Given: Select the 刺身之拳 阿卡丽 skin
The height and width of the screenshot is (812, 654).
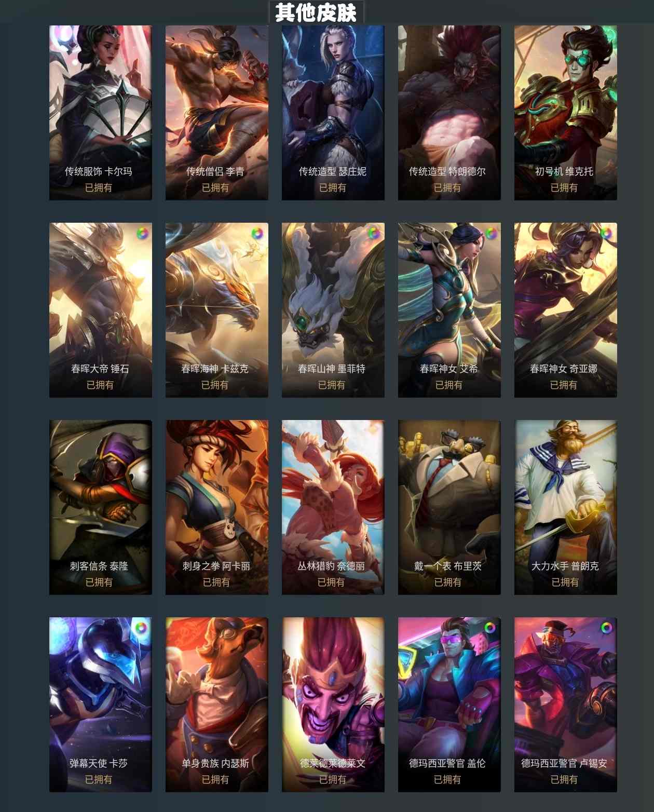Looking at the screenshot, I should point(217,507).
